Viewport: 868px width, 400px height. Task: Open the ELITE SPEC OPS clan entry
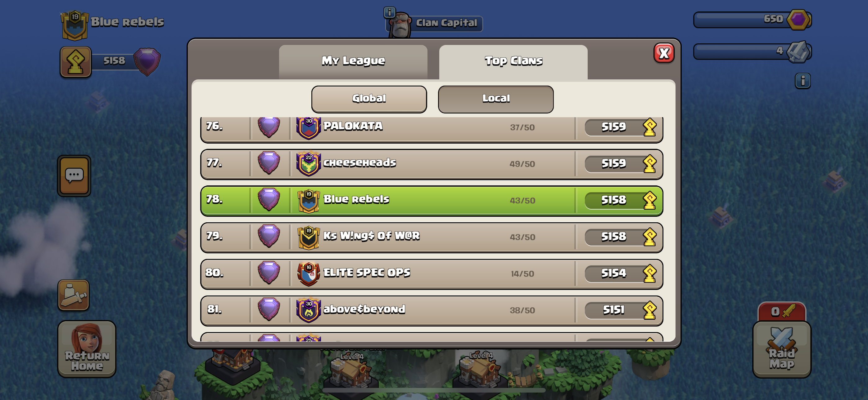432,274
